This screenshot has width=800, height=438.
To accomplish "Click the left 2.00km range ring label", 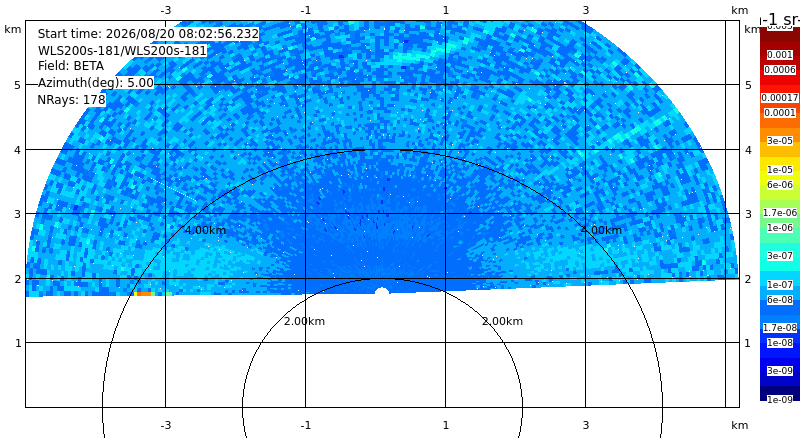I will [x=305, y=321].
